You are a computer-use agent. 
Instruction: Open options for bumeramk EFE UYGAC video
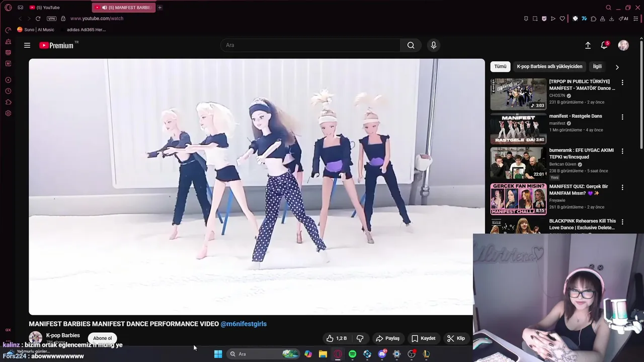[622, 151]
